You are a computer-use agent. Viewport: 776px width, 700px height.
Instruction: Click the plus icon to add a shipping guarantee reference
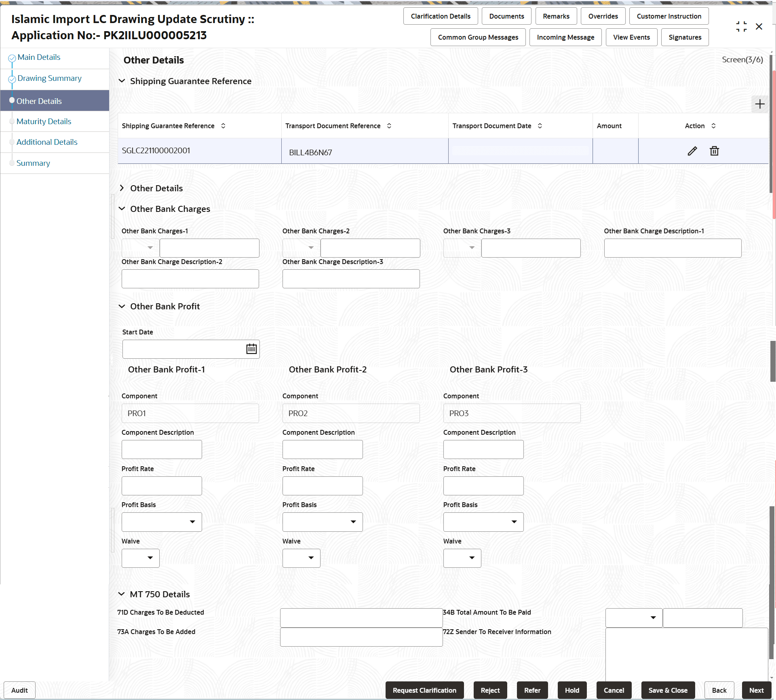(759, 104)
